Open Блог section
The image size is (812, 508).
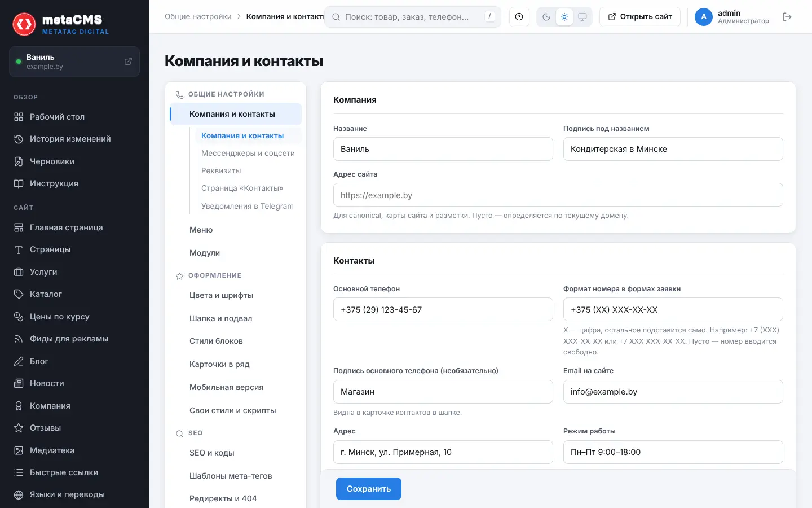(x=74, y=361)
